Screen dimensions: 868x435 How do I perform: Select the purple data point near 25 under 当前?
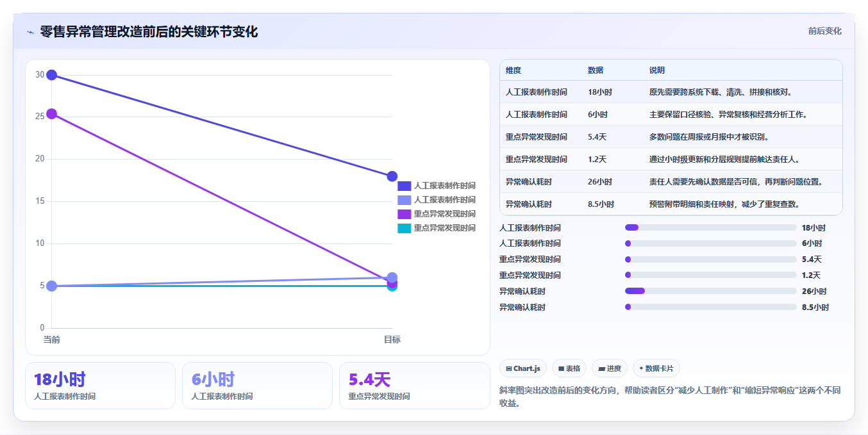52,114
